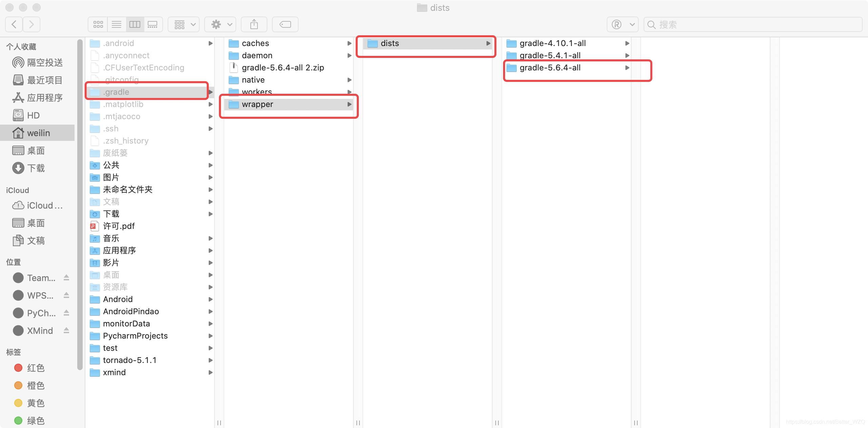The height and width of the screenshot is (428, 868).
Task: Click the grid view icon
Action: (98, 24)
